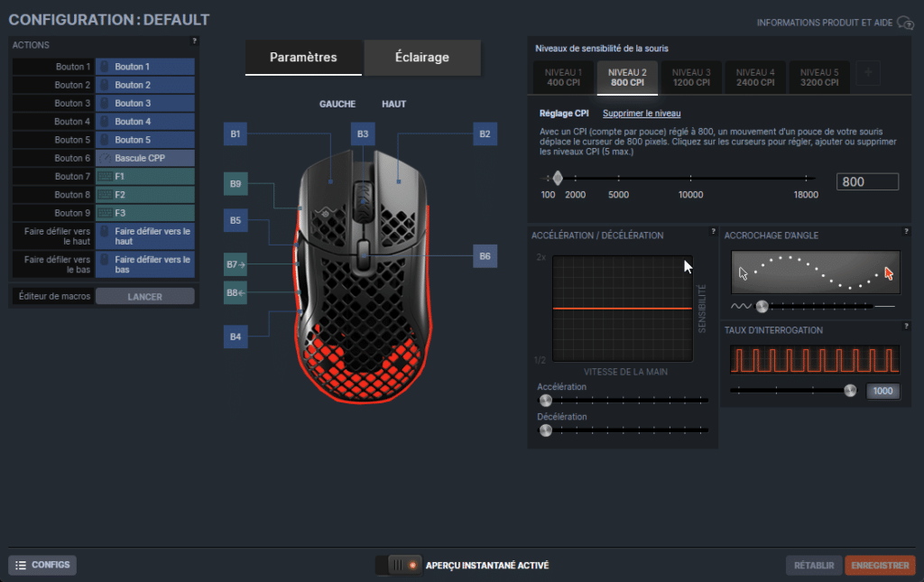Click the B3 scroll wheel marker on the diagram
This screenshot has height=582, width=924.
tap(363, 134)
